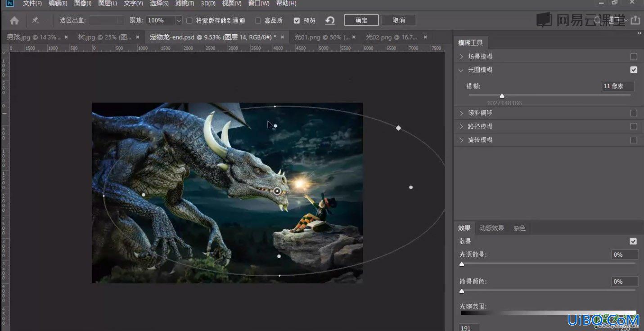This screenshot has width=644, height=331.
Task: Collapse the 光圈模糊 section
Action: pos(461,70)
